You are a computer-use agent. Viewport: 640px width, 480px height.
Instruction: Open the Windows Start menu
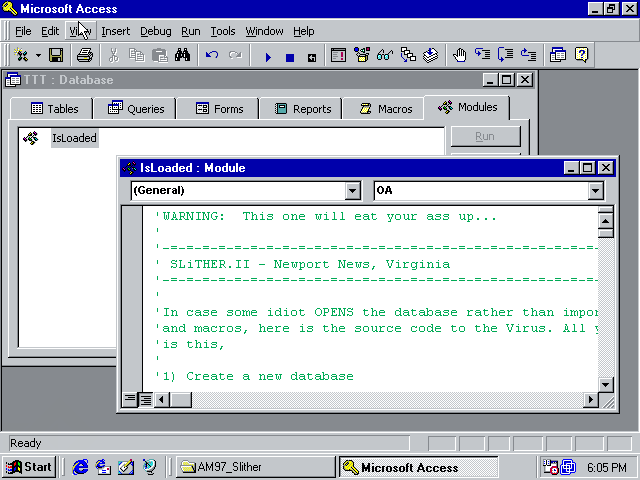tap(29, 467)
